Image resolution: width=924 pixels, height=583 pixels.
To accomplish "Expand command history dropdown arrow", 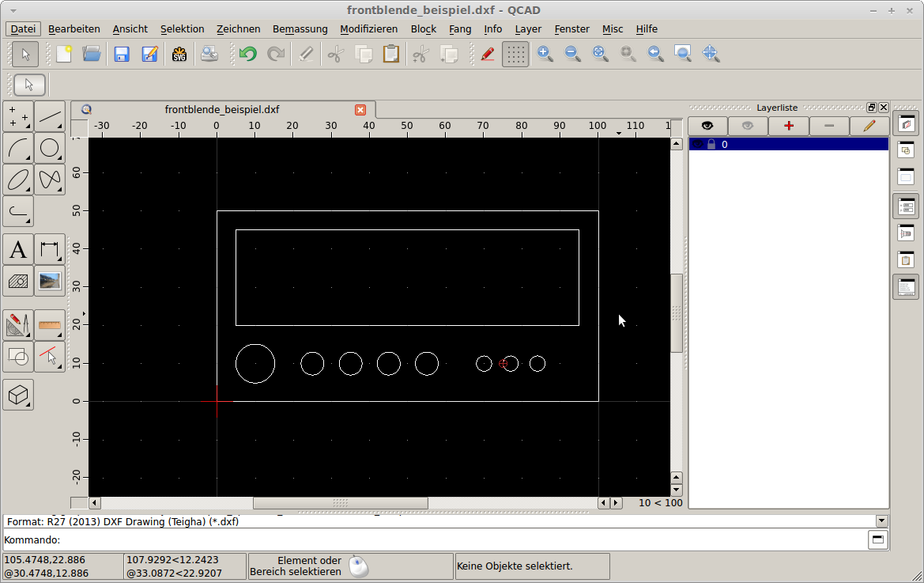I will point(881,521).
